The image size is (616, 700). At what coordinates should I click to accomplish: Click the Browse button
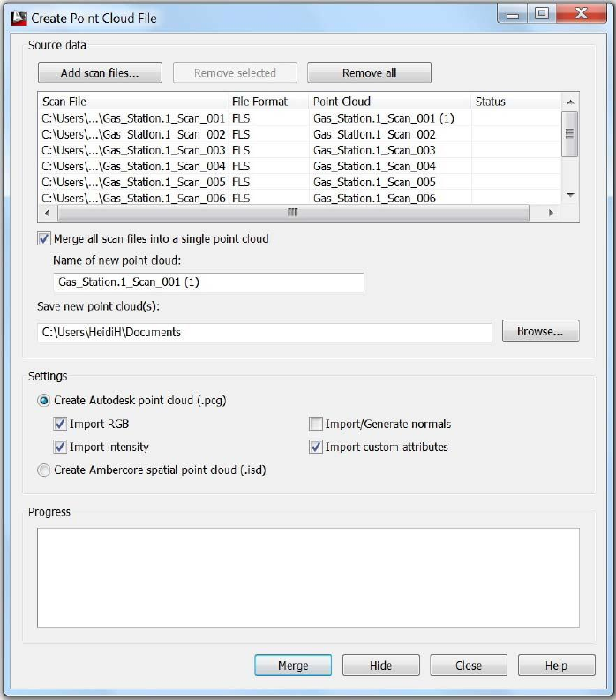541,331
